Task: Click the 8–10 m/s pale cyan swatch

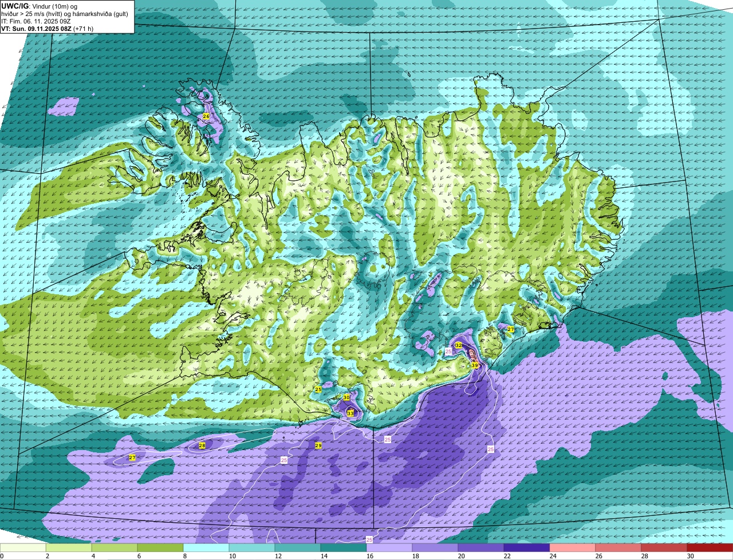Action: 206,548
